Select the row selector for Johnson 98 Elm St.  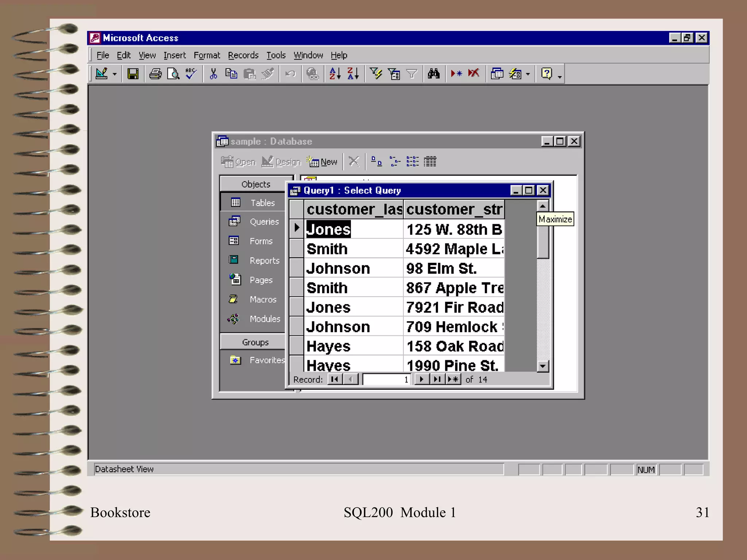click(x=297, y=268)
